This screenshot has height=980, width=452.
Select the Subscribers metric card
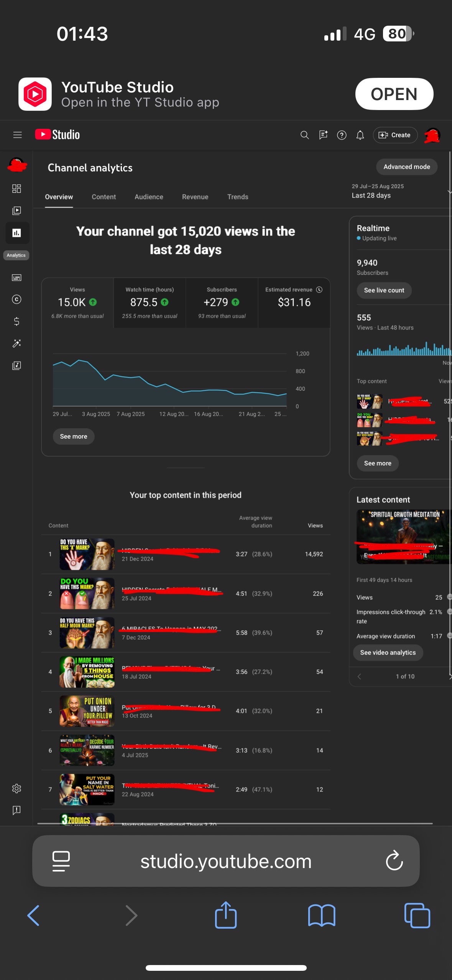pos(222,303)
